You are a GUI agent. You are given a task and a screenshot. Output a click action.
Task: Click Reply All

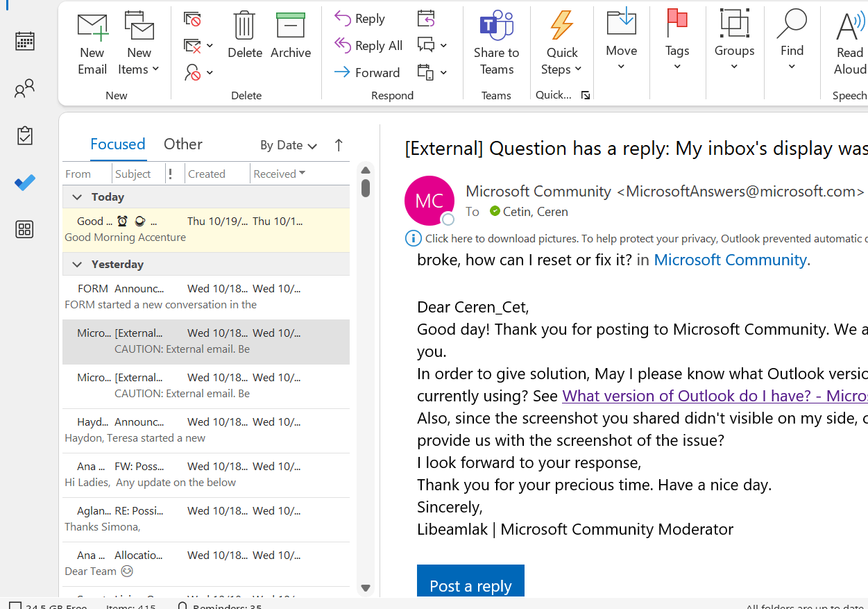point(368,46)
